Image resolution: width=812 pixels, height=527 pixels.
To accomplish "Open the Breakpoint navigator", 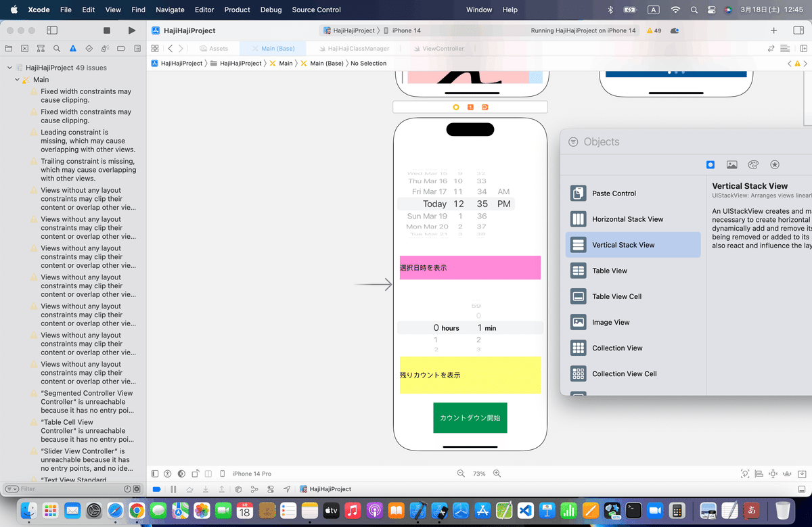I will pos(121,49).
